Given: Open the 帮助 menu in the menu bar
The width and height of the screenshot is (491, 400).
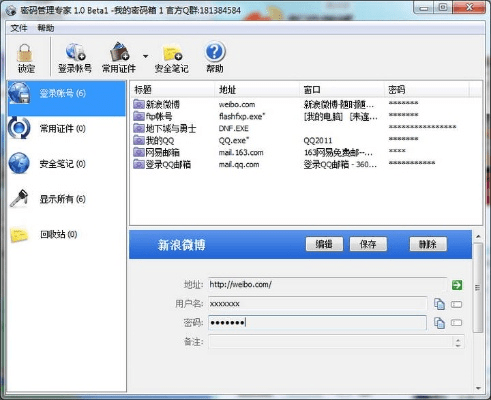Looking at the screenshot, I should [46, 28].
